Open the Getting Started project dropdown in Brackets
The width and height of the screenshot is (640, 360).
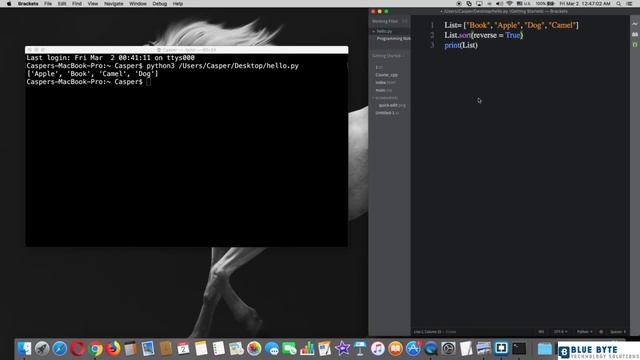(x=388, y=56)
